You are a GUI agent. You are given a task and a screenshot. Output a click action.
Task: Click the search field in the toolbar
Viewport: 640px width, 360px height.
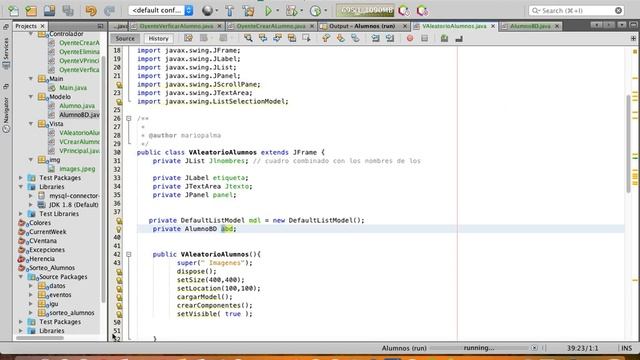[576, 10]
